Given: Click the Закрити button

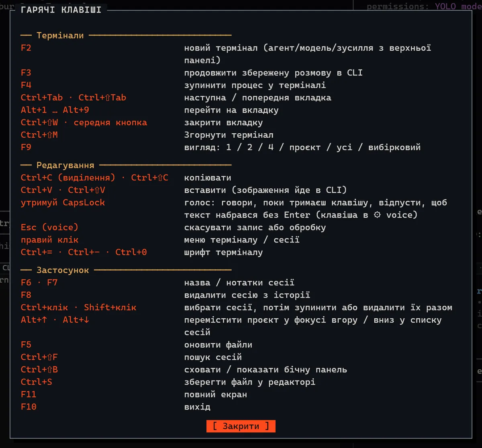Looking at the screenshot, I should click(x=241, y=426).
